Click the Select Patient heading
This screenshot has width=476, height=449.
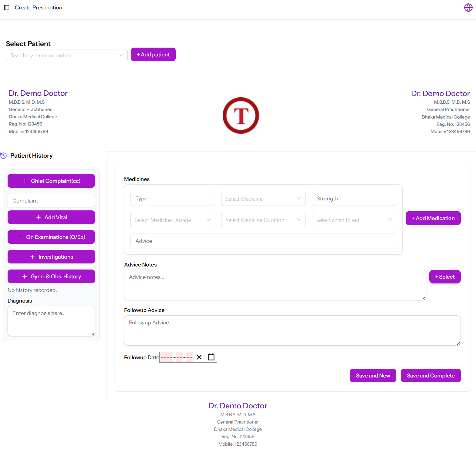[x=28, y=44]
